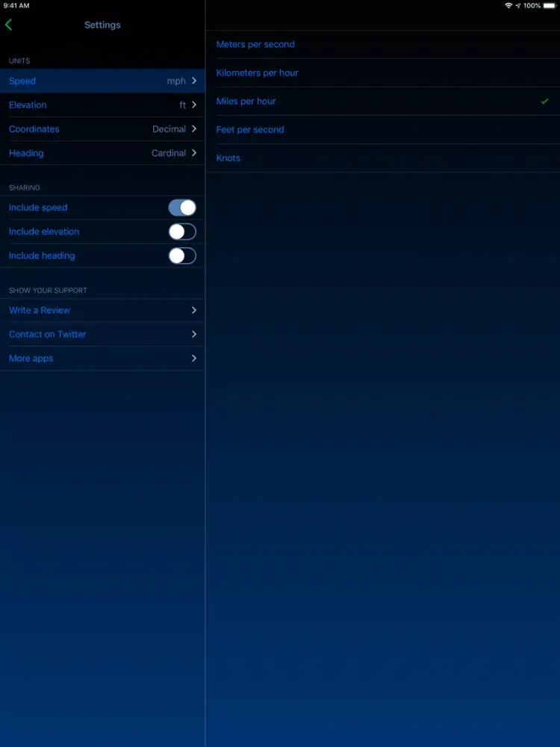The height and width of the screenshot is (747, 560).
Task: Open More apps
Action: (x=102, y=359)
